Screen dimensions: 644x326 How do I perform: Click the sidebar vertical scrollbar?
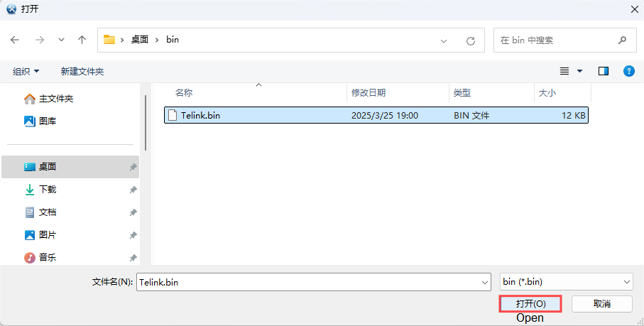pos(146,123)
